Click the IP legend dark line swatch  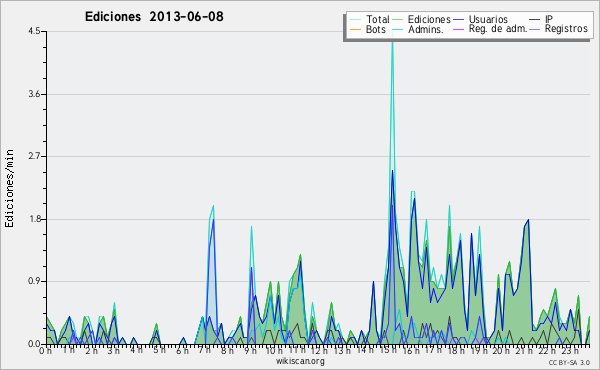tap(535, 20)
